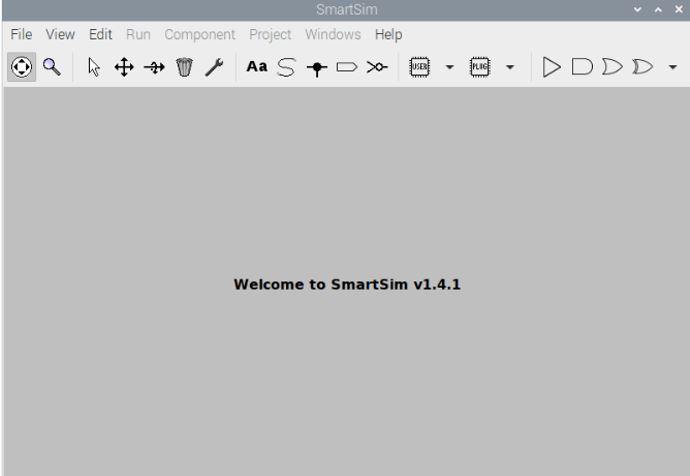Insert a buffer gate (triangle)
The height and width of the screenshot is (476, 690).
[551, 67]
